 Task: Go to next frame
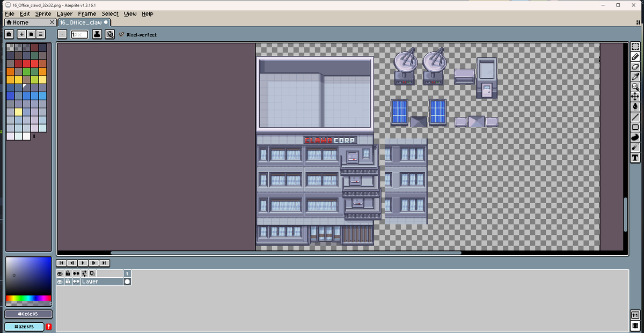coord(93,263)
